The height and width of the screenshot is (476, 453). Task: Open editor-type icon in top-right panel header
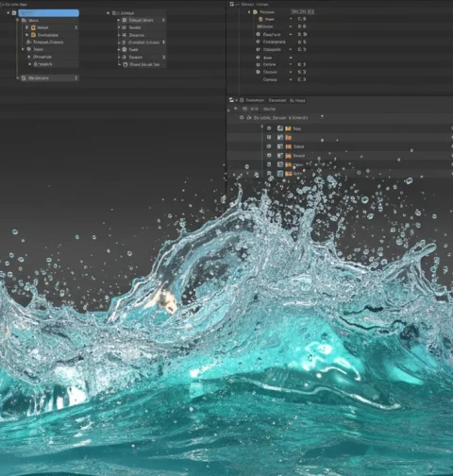click(232, 4)
